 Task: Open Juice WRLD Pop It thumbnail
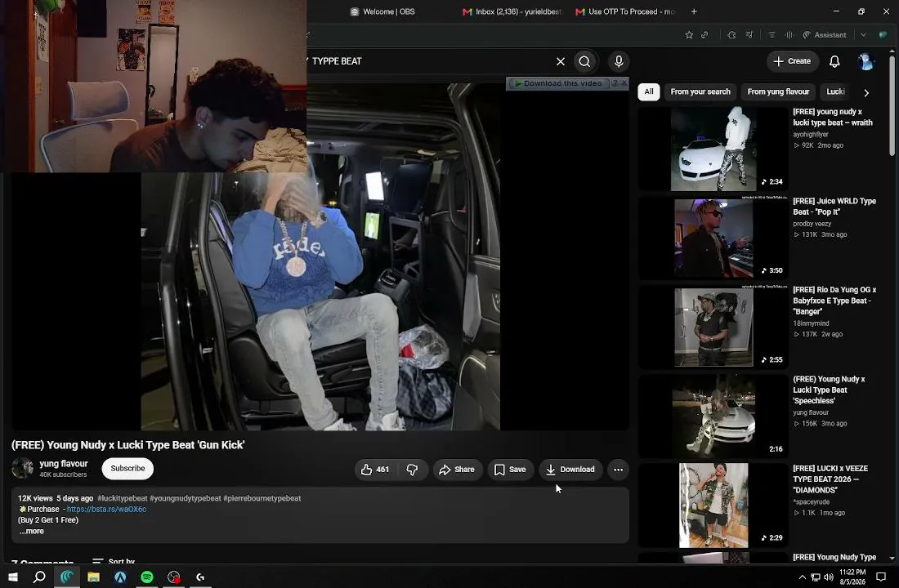pos(713,238)
